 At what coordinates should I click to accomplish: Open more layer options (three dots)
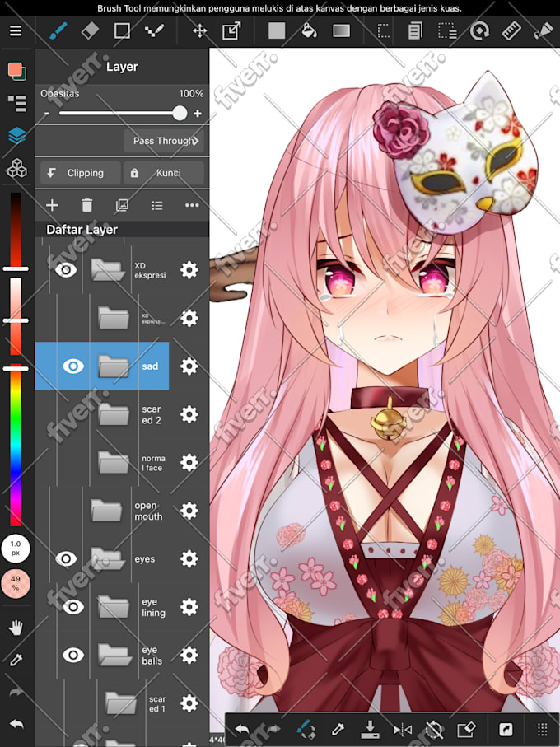(192, 205)
